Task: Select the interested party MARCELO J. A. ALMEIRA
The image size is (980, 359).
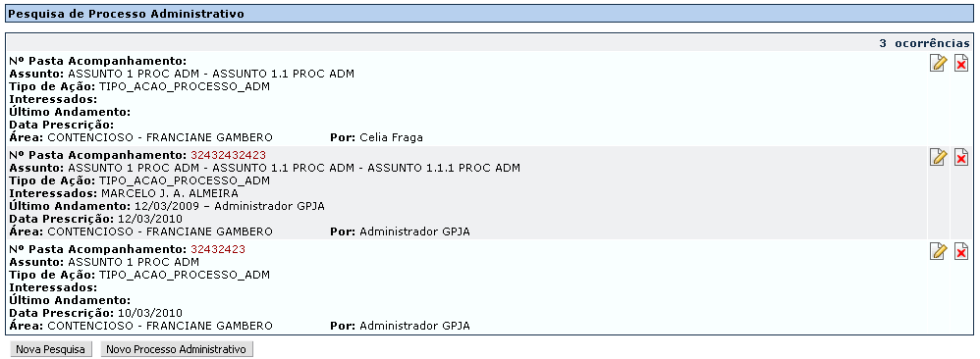Action: 169,193
